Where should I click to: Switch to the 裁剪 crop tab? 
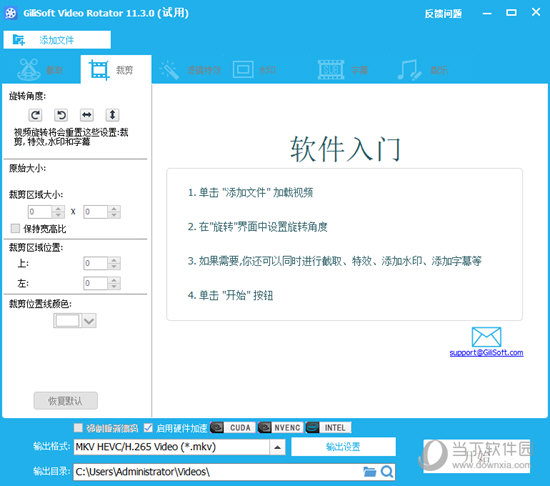(116, 70)
